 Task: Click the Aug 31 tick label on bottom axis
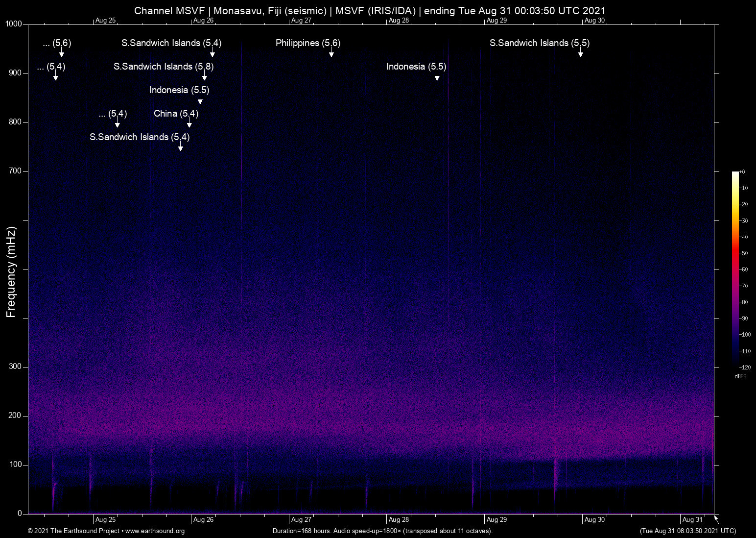692,519
